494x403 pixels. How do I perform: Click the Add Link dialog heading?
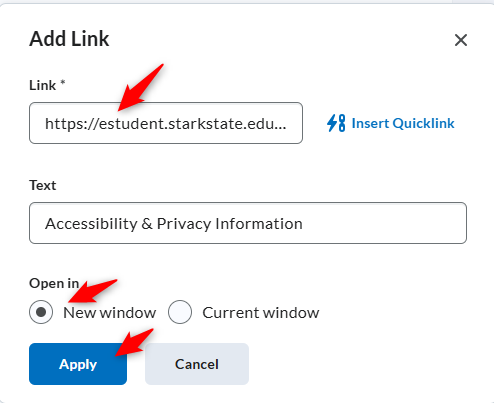(x=69, y=39)
